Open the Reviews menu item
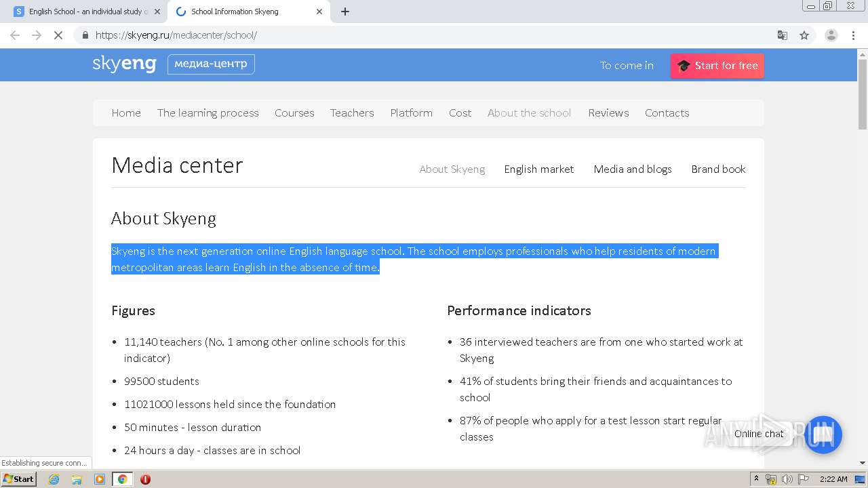This screenshot has width=868, height=488. [x=608, y=113]
